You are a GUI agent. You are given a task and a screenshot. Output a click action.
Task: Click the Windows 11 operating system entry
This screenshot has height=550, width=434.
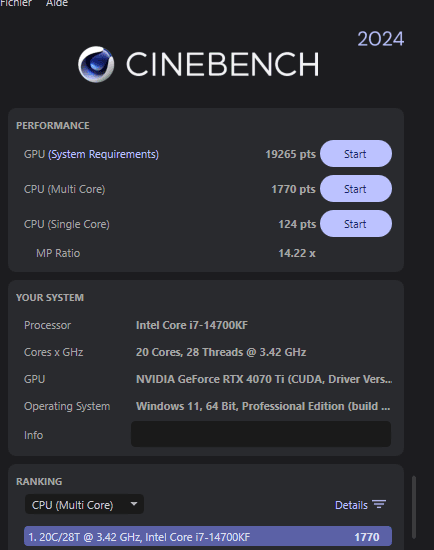pos(263,406)
